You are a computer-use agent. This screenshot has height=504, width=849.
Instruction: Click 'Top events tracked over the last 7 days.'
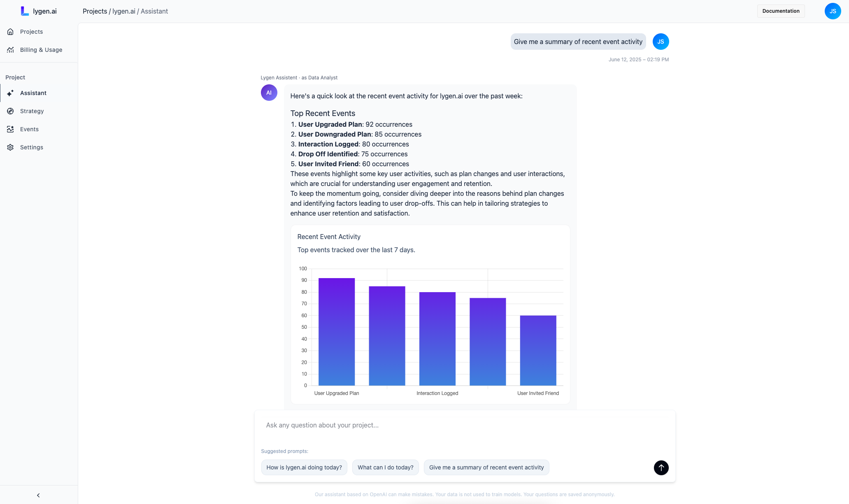coord(356,250)
